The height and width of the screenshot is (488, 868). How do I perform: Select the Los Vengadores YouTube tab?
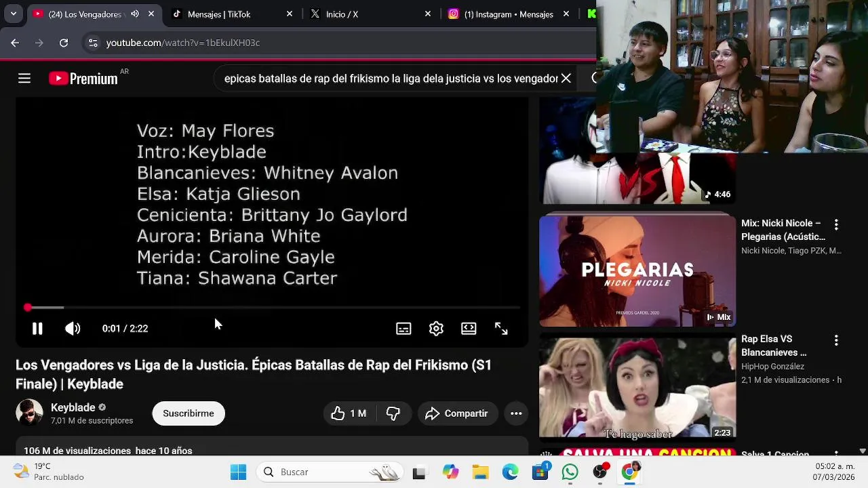94,14
